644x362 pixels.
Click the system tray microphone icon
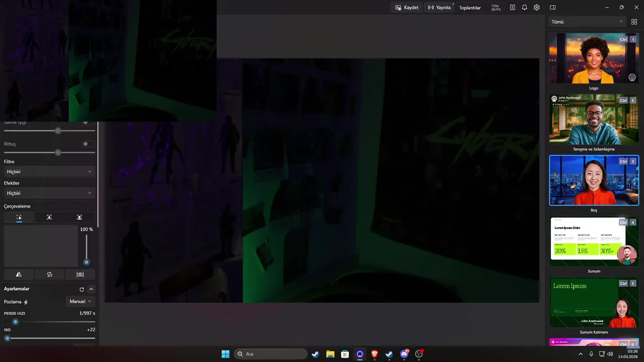click(x=591, y=354)
